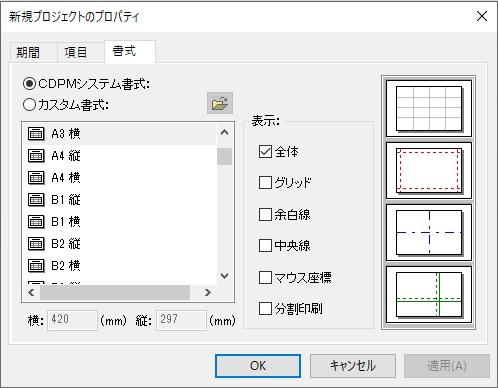Image resolution: width=498 pixels, height=388 pixels.
Task: Click the 横 width field showing 420
Action: point(72,320)
